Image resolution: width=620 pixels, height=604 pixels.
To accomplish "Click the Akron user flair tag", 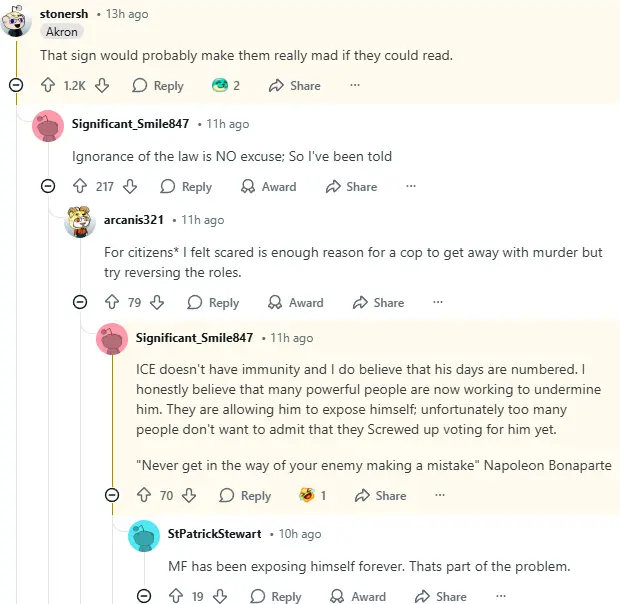I will pyautogui.click(x=62, y=31).
